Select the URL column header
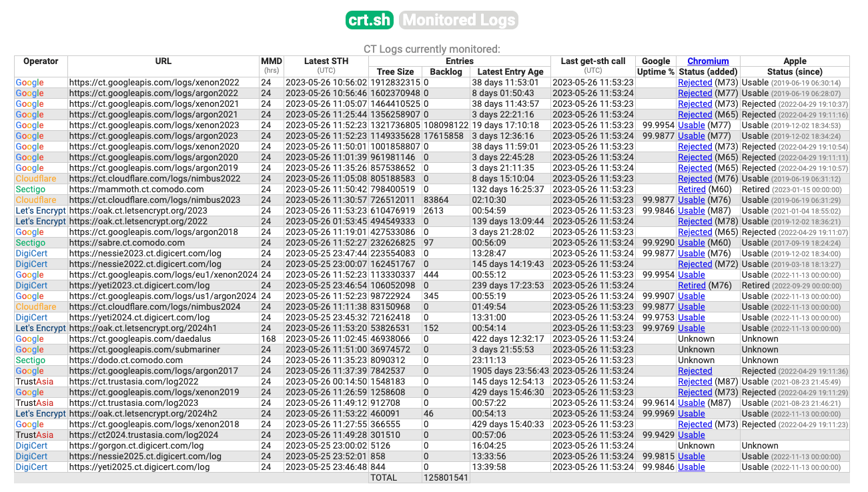868x492 pixels. pyautogui.click(x=163, y=61)
